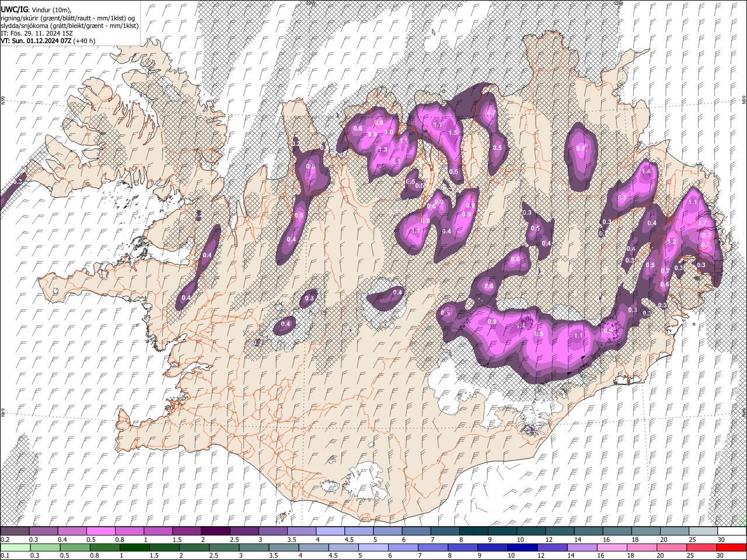Click the 0.1 label in the lower legend
The width and height of the screenshot is (747, 560).
(5, 555)
